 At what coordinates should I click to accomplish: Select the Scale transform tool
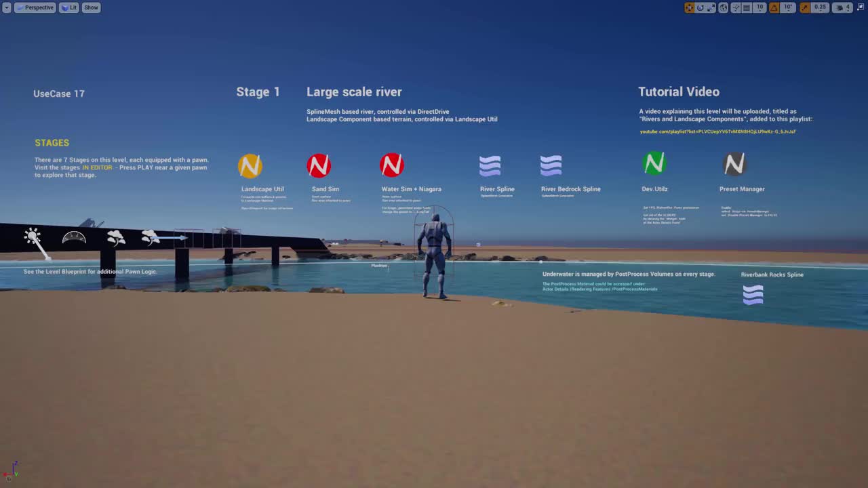(711, 7)
